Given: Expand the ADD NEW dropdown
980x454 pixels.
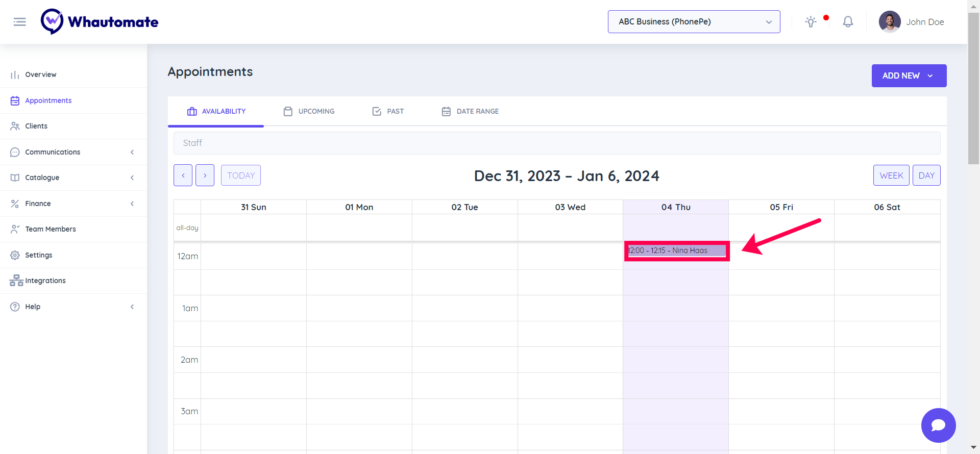Looking at the screenshot, I should point(909,75).
